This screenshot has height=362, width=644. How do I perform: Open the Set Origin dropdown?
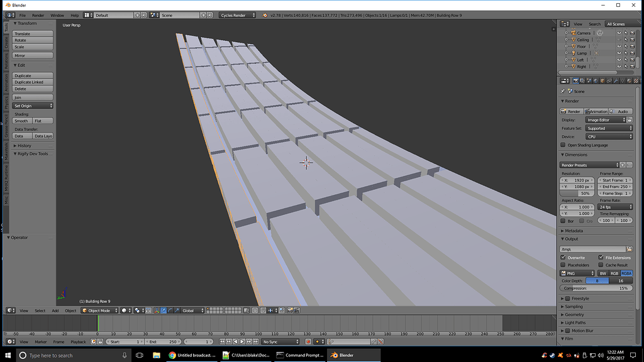[x=33, y=106]
